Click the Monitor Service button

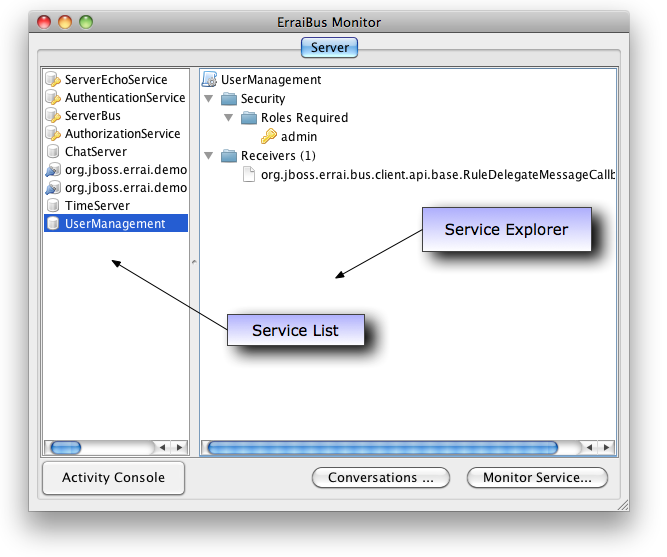(x=537, y=477)
